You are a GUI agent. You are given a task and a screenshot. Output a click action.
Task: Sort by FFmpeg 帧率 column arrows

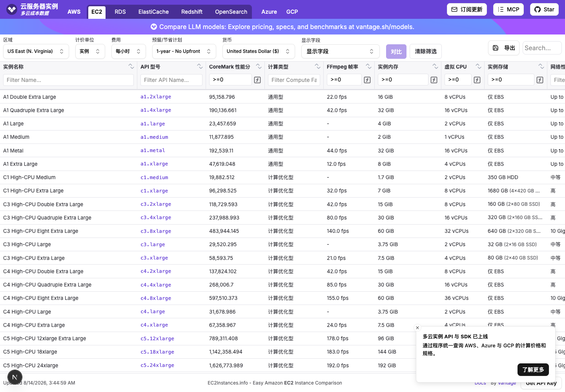tap(368, 67)
